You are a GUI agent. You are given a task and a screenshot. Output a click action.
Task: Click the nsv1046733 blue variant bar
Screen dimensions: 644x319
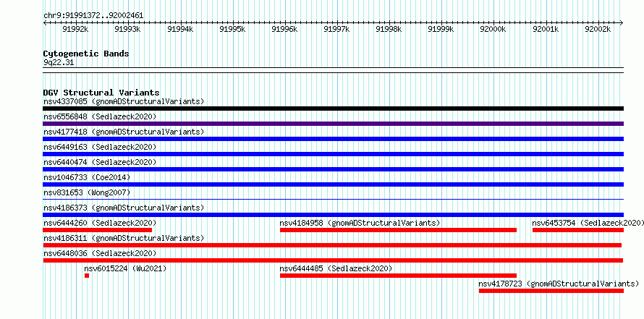coord(333,184)
